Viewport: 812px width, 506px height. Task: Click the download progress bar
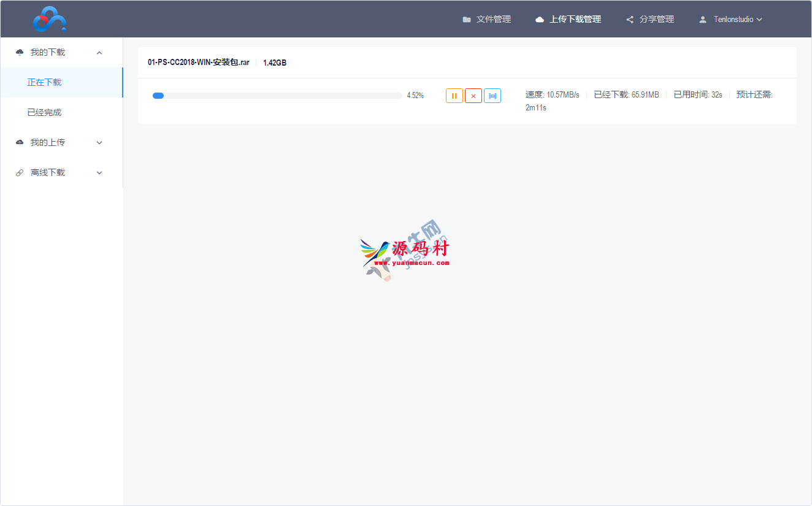(x=277, y=96)
